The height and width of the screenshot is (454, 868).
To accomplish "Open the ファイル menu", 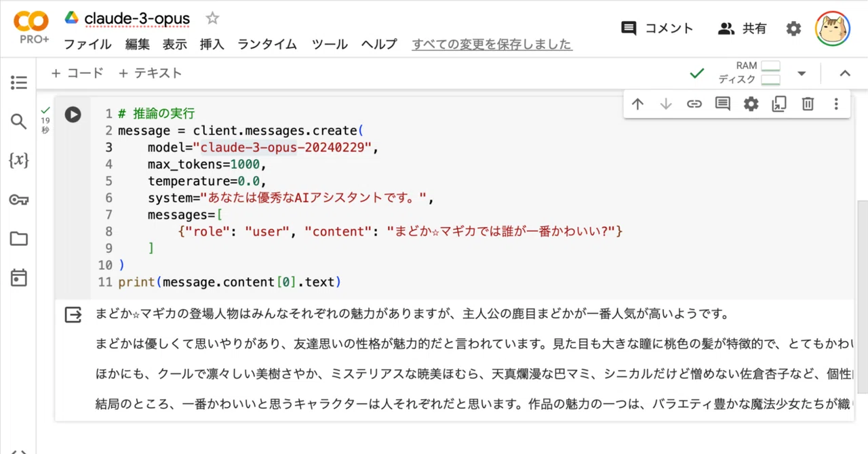I will 87,44.
